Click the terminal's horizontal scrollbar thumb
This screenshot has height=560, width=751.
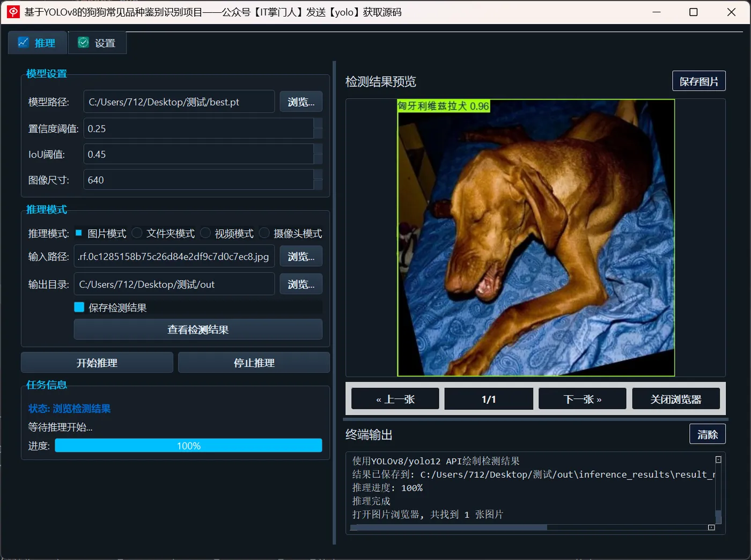pyautogui.click(x=448, y=527)
